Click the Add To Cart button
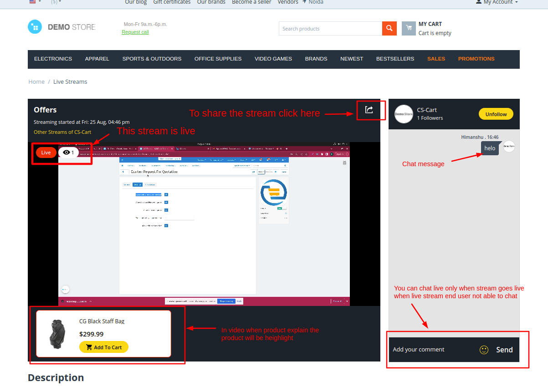The image size is (548, 392). coord(104,347)
